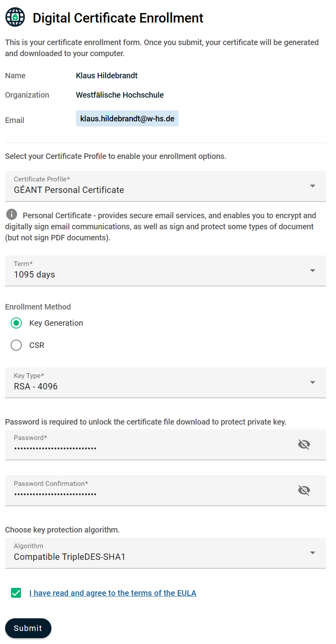Focus the Password Confirmation field
336x644 pixels.
(x=150, y=494)
